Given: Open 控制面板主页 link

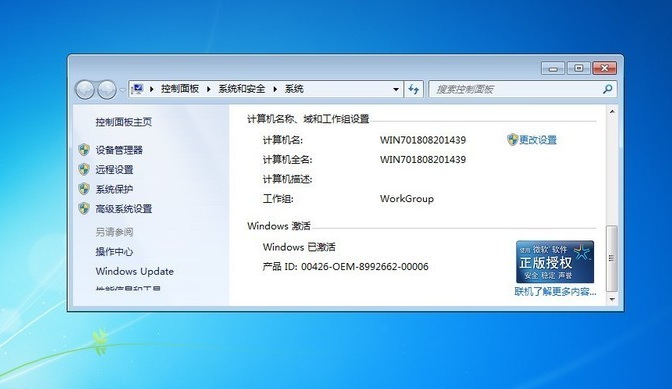Looking at the screenshot, I should coord(123,122).
